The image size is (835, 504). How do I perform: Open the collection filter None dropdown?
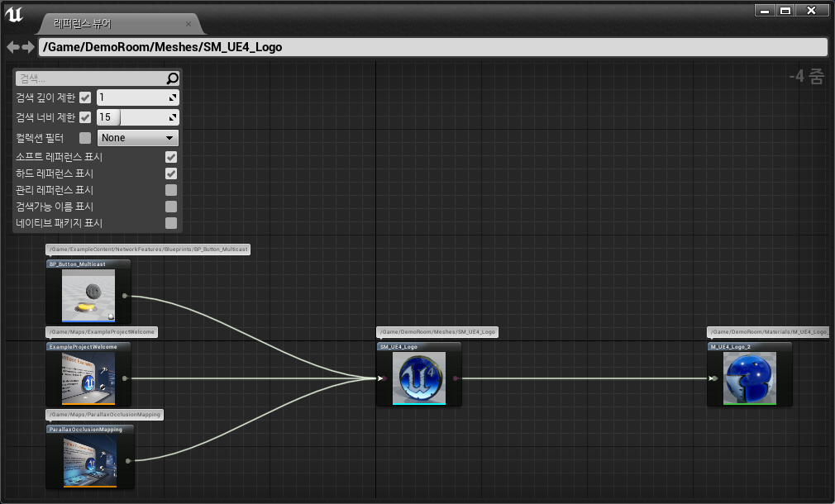(138, 138)
